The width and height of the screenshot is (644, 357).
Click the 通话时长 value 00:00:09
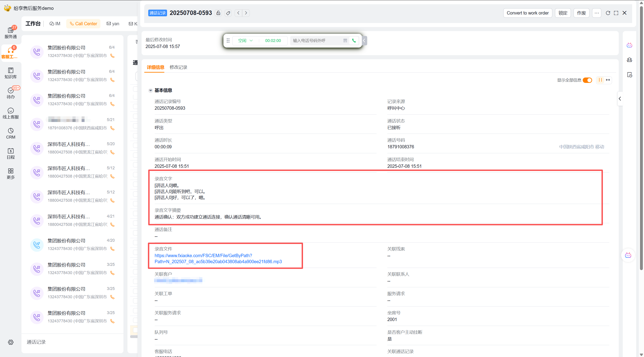[x=163, y=147]
